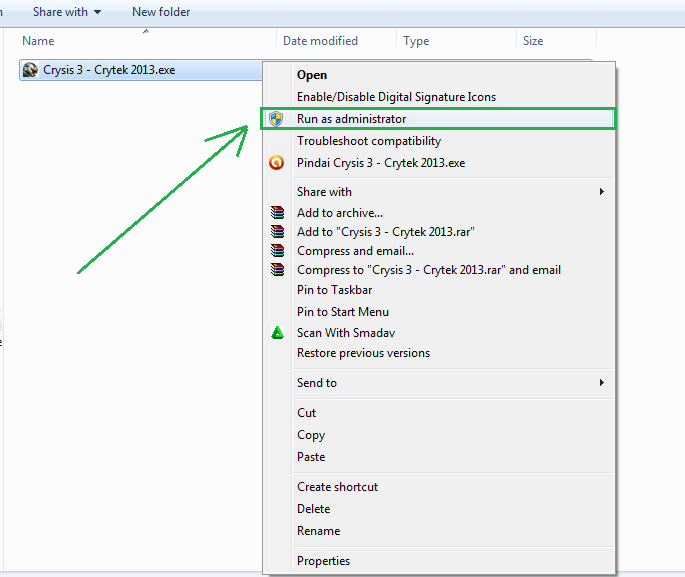Choose Pindai Crysis 3 - Crytek 2013.exe
The image size is (685, 577).
click(x=439, y=163)
